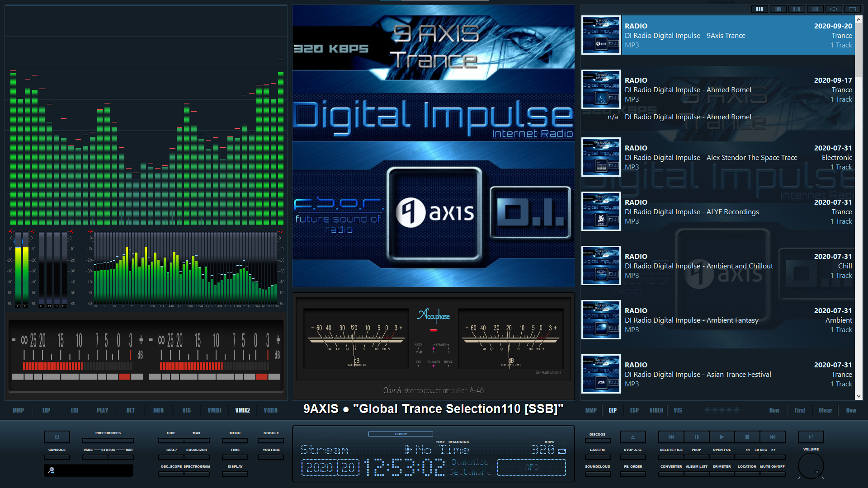868x488 pixels.
Task: Click the Ambient Fantasy album thumbnail
Action: [x=601, y=320]
